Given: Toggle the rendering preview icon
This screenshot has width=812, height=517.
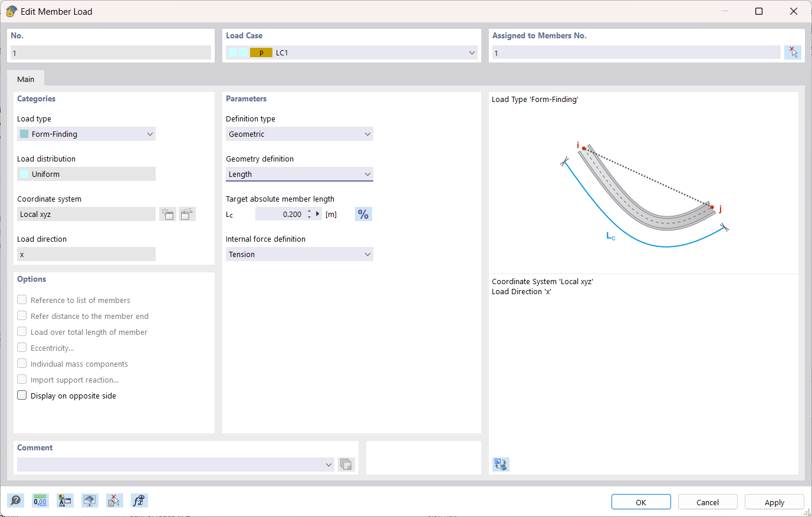Looking at the screenshot, I should 90,500.
